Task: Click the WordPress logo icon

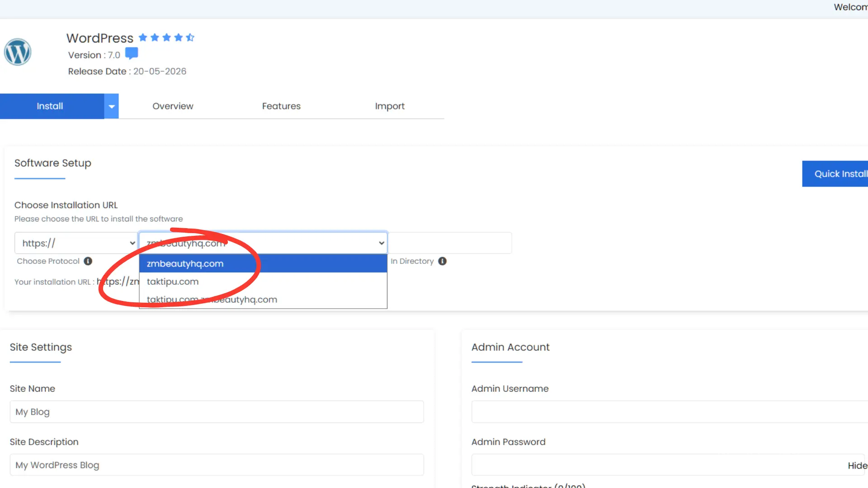Action: click(x=18, y=52)
